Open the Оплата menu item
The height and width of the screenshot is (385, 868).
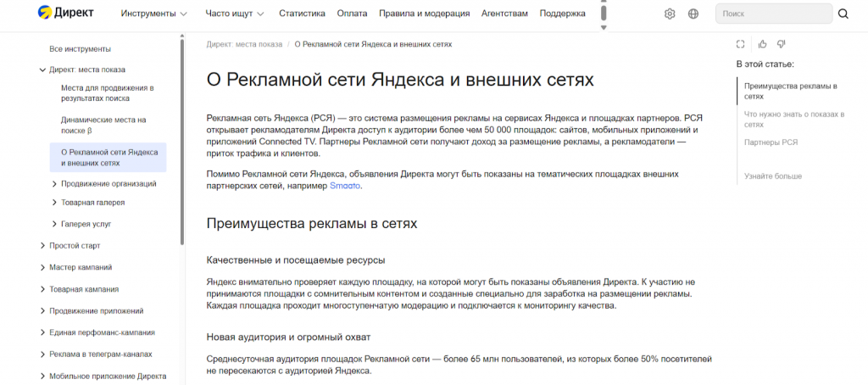click(352, 14)
